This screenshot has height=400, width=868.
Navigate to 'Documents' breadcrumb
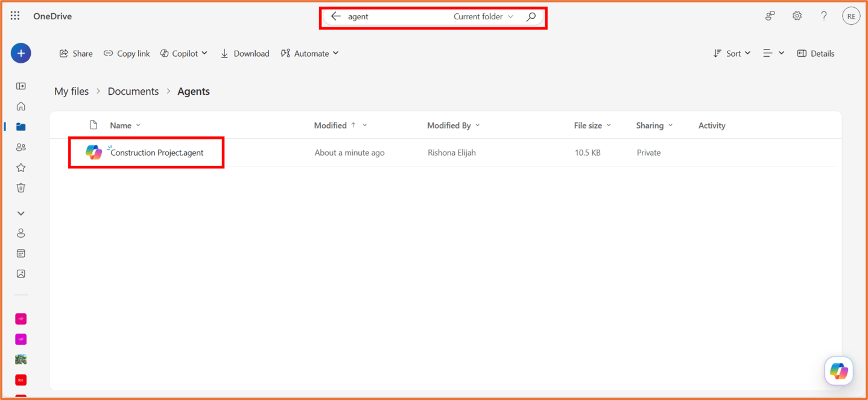[x=133, y=91]
